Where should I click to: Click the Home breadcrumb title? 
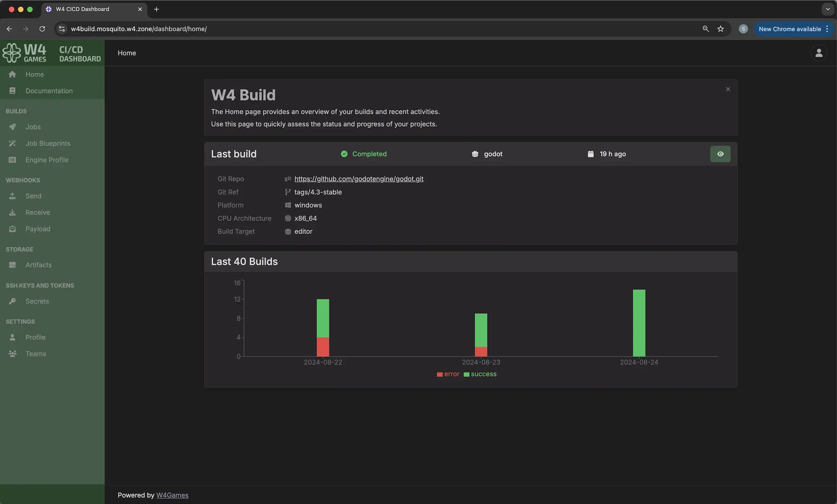[x=127, y=53]
